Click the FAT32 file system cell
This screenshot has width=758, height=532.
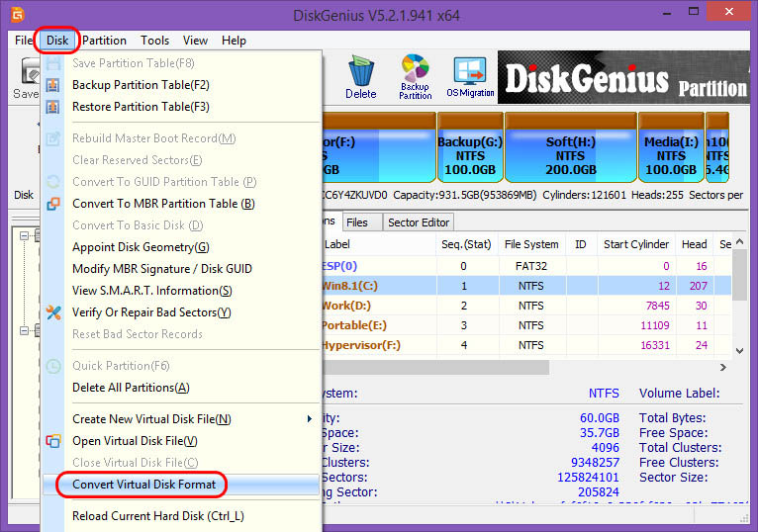point(531,266)
